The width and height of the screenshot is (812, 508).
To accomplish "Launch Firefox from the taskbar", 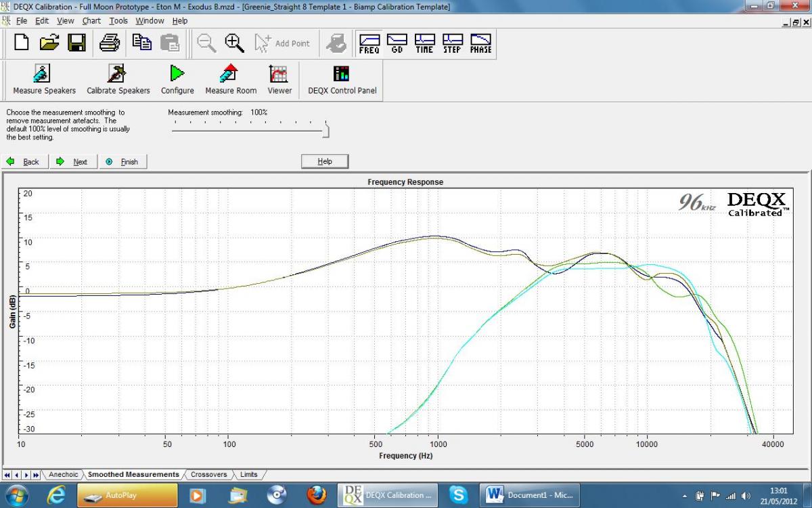I will coord(317,495).
